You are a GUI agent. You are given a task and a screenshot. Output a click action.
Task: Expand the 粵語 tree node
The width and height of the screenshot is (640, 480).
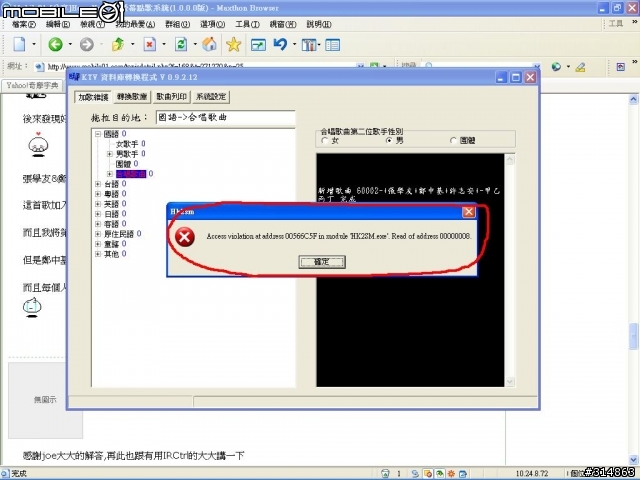98,194
